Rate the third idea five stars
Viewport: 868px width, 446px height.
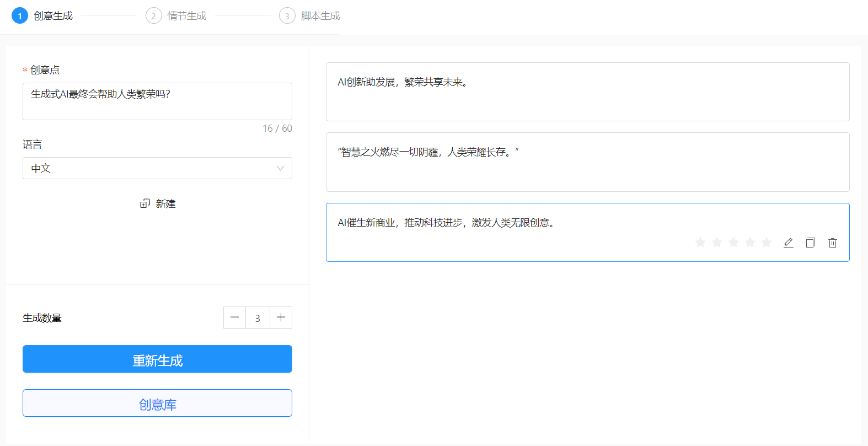tap(767, 242)
